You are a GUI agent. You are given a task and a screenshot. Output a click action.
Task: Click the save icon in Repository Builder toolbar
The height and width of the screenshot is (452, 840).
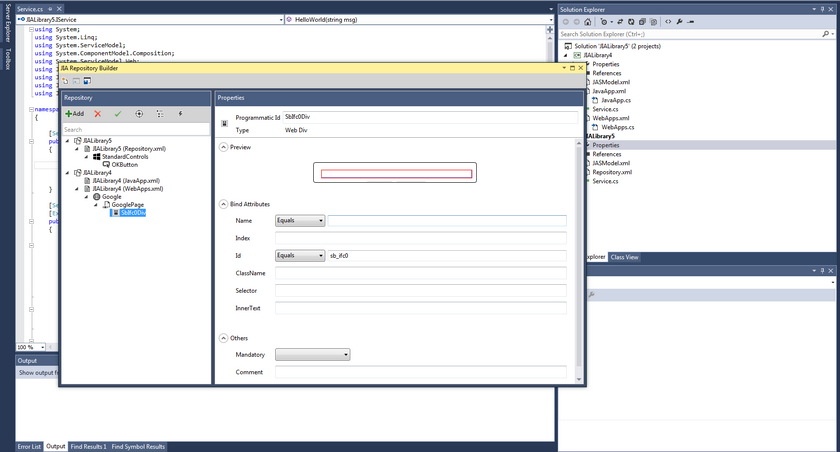pos(87,81)
